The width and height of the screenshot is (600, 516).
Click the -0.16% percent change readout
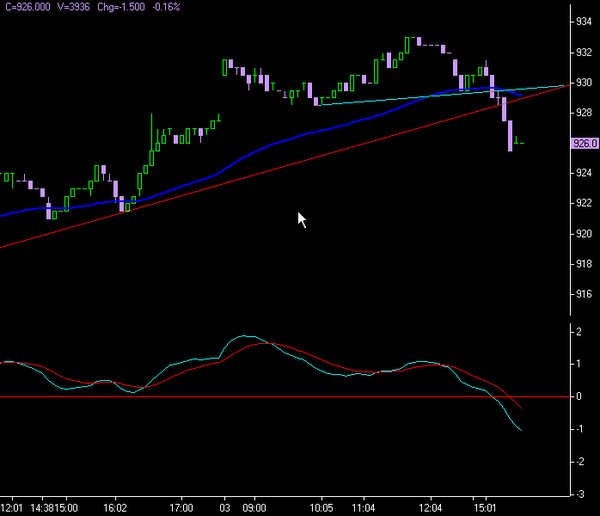click(166, 7)
